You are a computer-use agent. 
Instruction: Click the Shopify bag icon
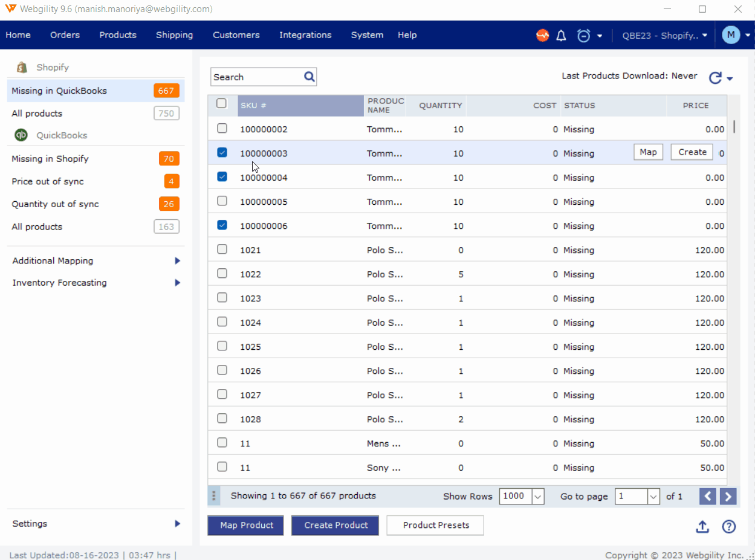(x=22, y=67)
